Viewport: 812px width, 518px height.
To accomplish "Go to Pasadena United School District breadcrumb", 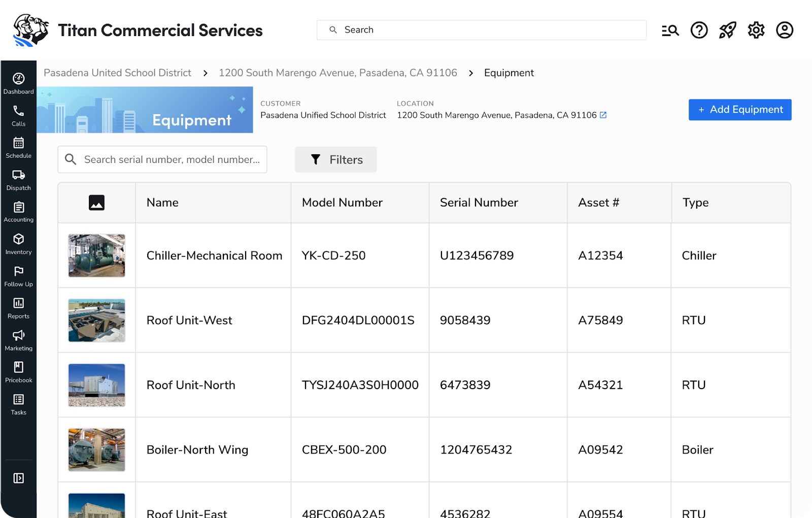I will pyautogui.click(x=117, y=73).
